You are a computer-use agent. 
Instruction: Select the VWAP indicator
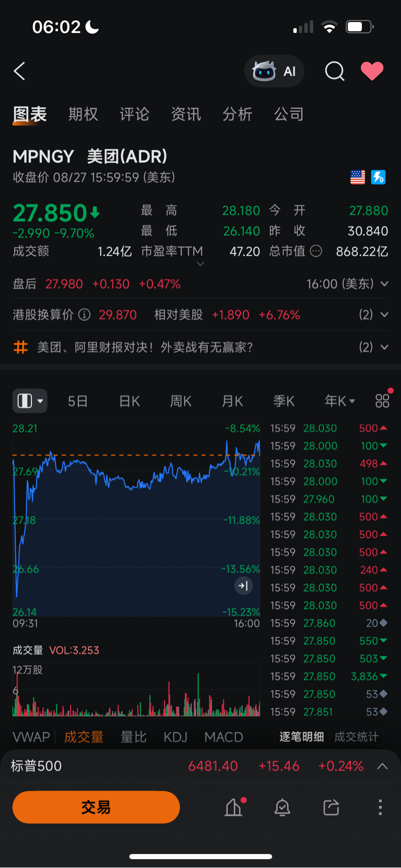point(31,737)
